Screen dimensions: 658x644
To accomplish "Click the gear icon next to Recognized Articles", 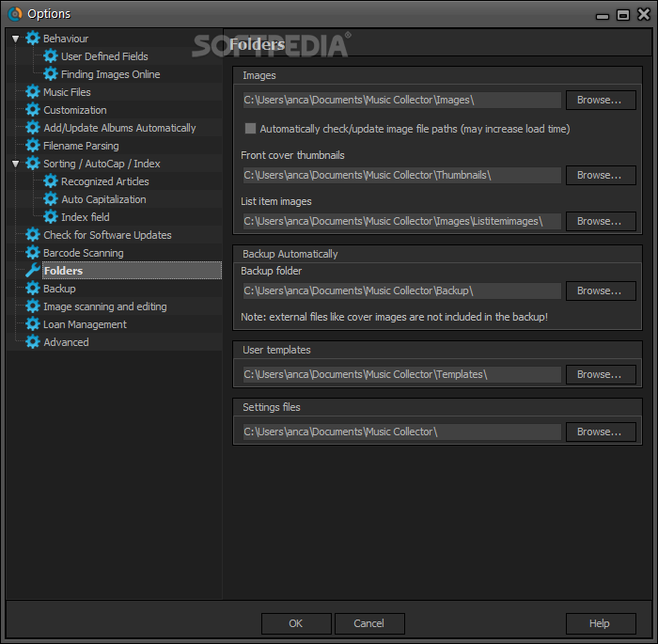I will [x=51, y=181].
